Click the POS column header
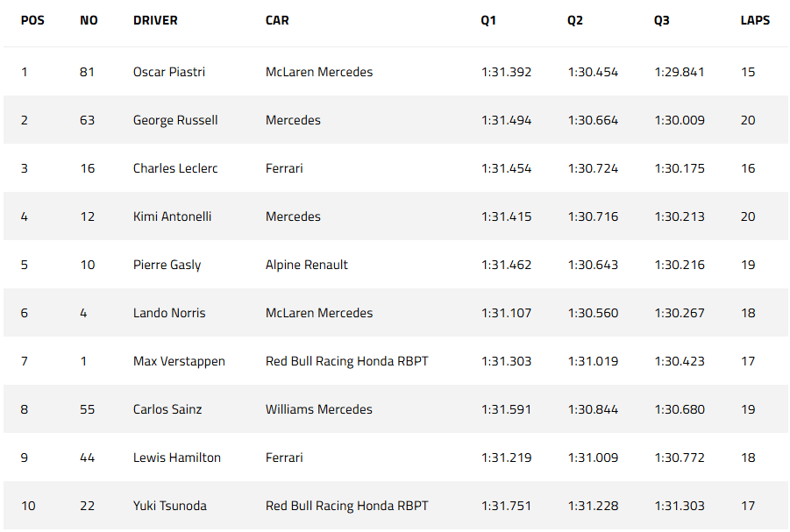The image size is (790, 532). point(33,20)
